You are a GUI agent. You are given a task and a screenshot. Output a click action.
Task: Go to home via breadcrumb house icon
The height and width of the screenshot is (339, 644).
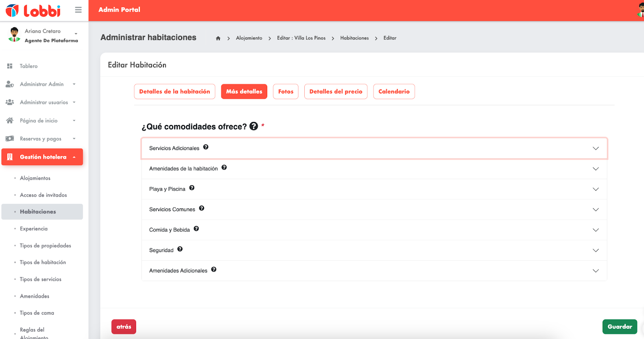[x=218, y=38]
